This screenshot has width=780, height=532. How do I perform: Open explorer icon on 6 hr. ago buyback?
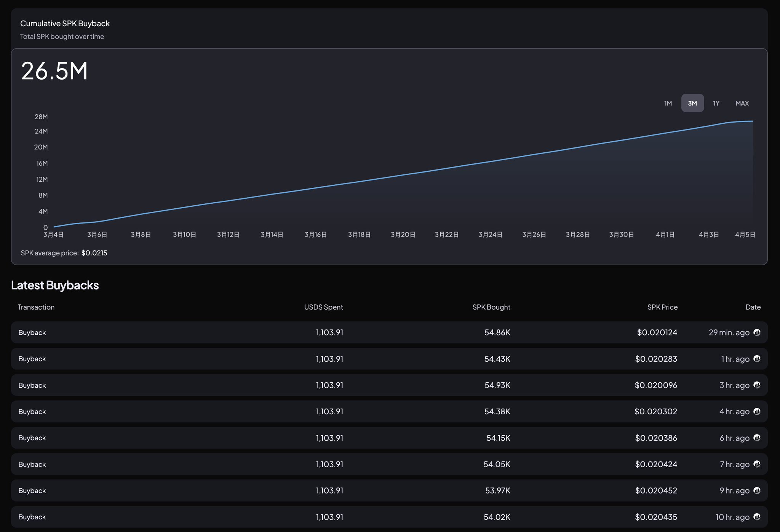tap(757, 438)
